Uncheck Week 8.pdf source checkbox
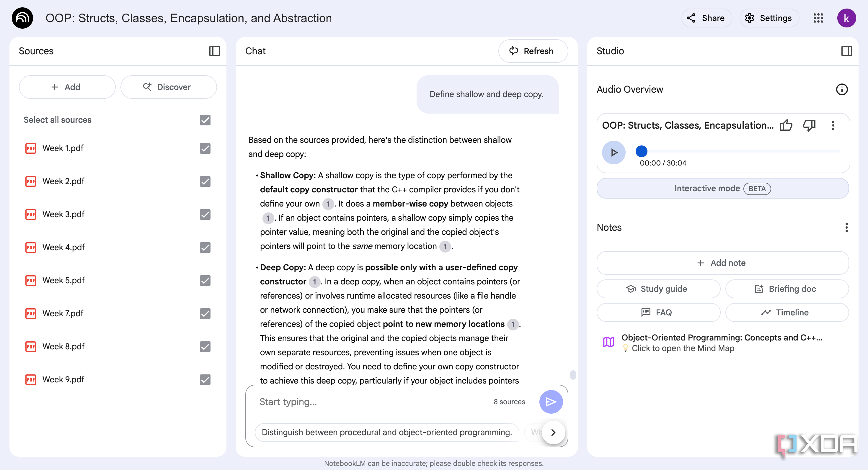 (205, 346)
